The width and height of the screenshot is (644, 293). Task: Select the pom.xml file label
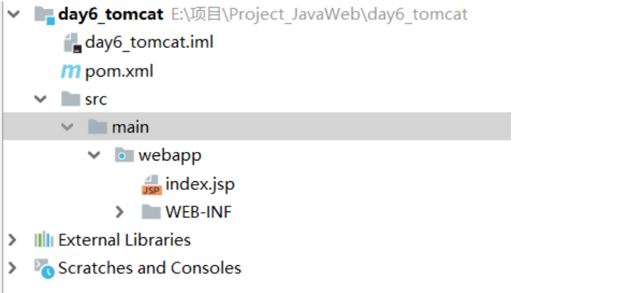pos(119,72)
